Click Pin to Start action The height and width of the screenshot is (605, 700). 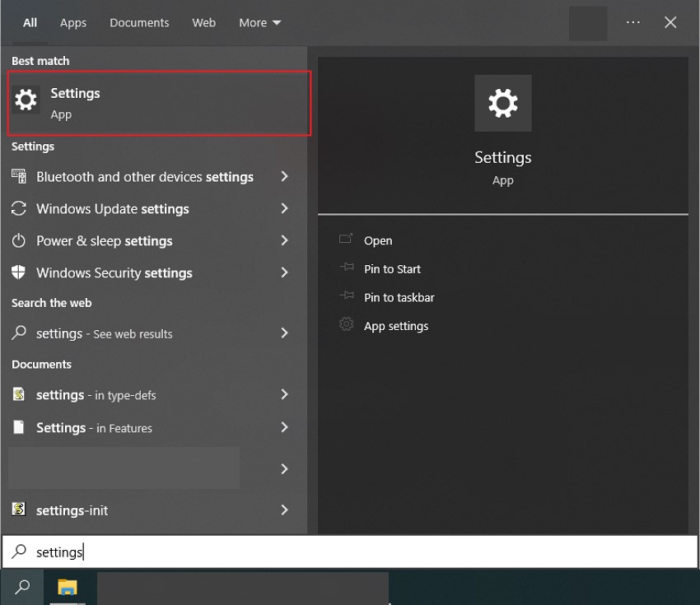pyautogui.click(x=392, y=269)
